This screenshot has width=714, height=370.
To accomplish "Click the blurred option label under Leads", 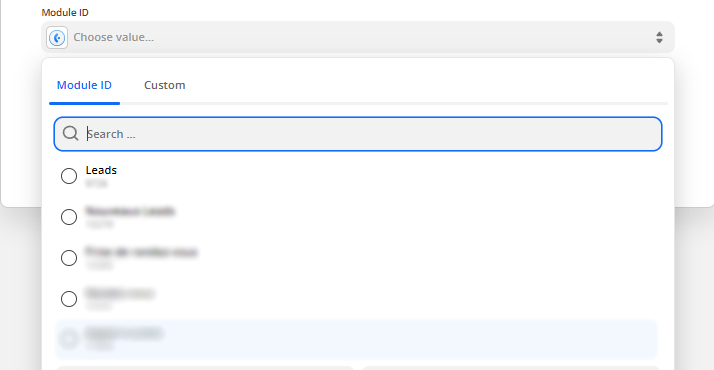I will [x=130, y=211].
